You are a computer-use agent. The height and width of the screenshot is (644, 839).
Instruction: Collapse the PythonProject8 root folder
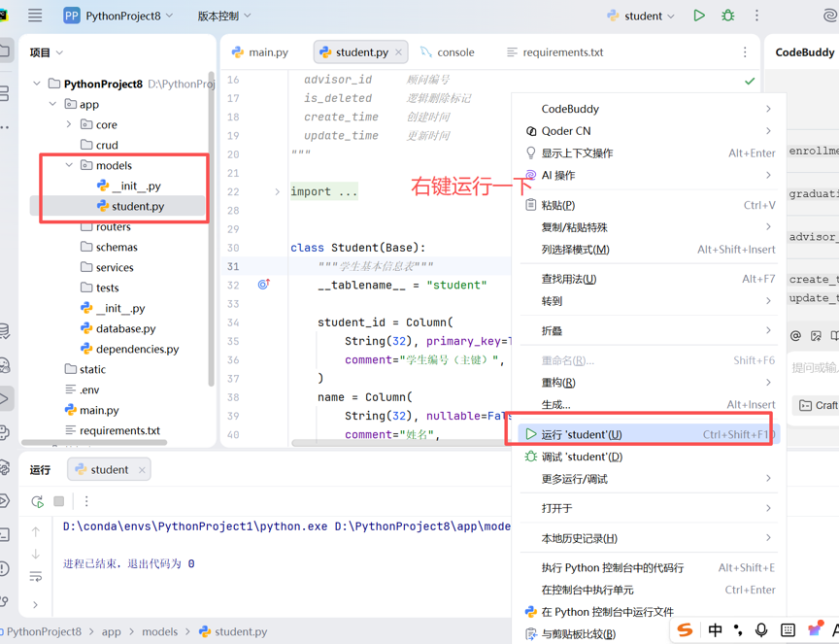36,84
